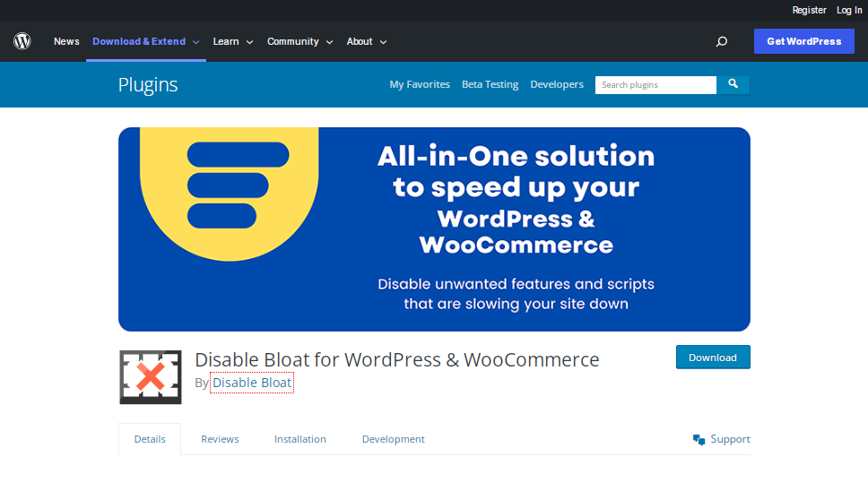Open the Log In link
868x483 pixels.
849,10
